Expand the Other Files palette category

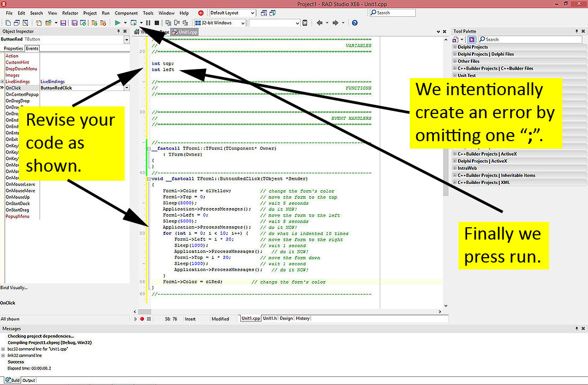[454, 61]
